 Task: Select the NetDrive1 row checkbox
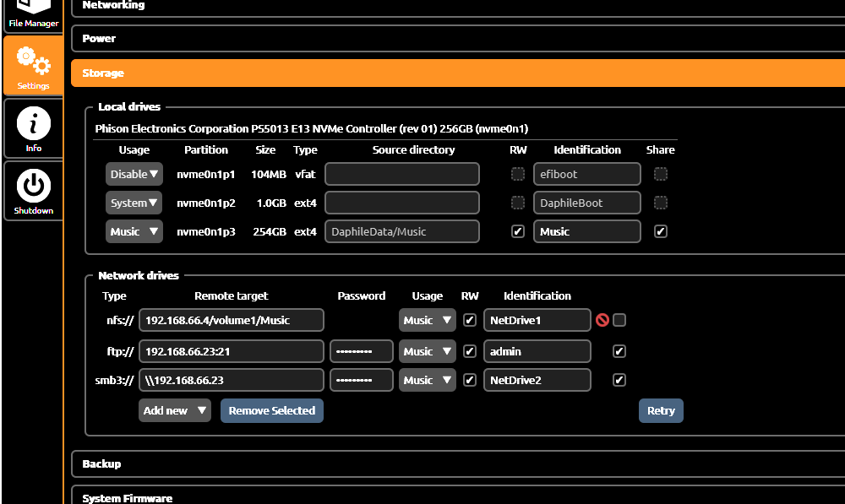point(619,321)
